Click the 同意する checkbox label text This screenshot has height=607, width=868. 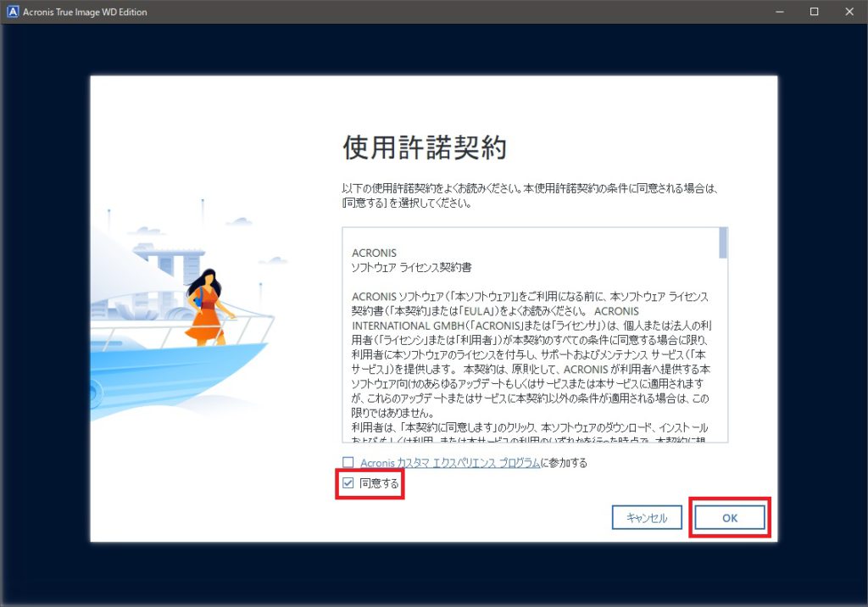(379, 483)
